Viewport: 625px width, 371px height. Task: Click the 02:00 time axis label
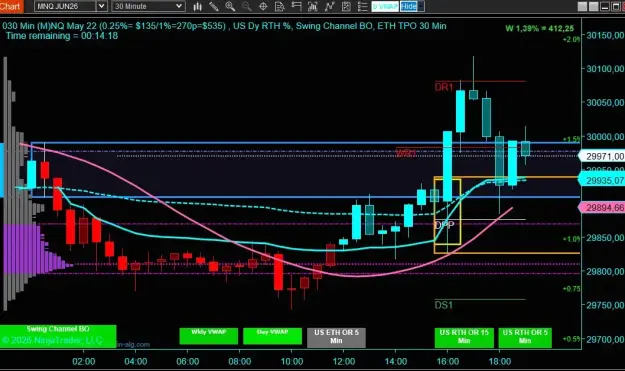point(84,361)
